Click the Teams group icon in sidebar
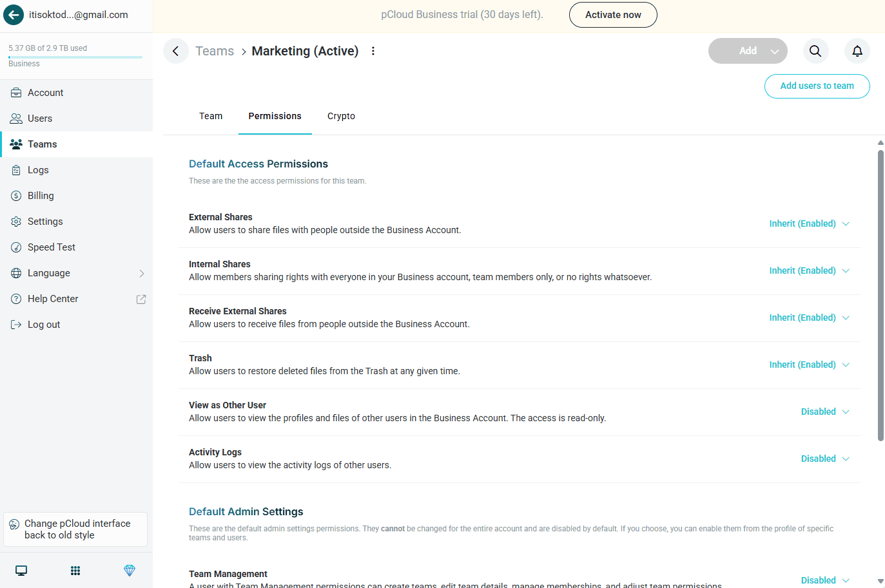 point(16,144)
